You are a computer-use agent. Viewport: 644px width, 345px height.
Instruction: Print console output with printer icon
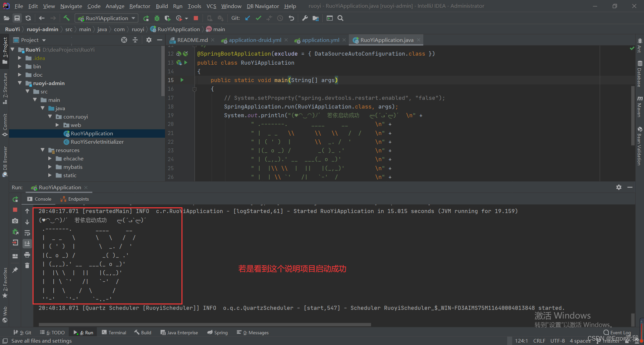(x=27, y=255)
